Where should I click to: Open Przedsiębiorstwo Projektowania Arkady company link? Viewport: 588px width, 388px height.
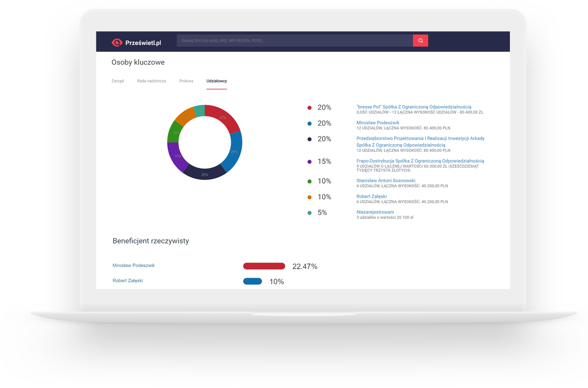[420, 139]
